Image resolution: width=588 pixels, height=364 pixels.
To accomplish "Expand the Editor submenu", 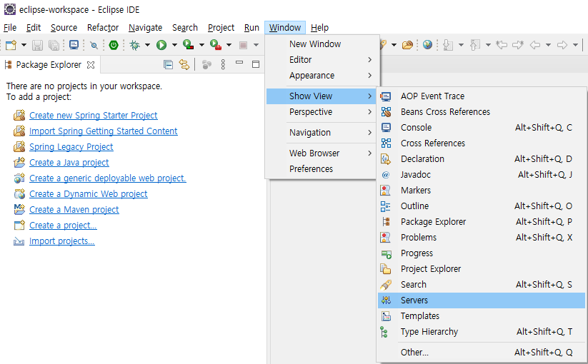I will (322, 60).
